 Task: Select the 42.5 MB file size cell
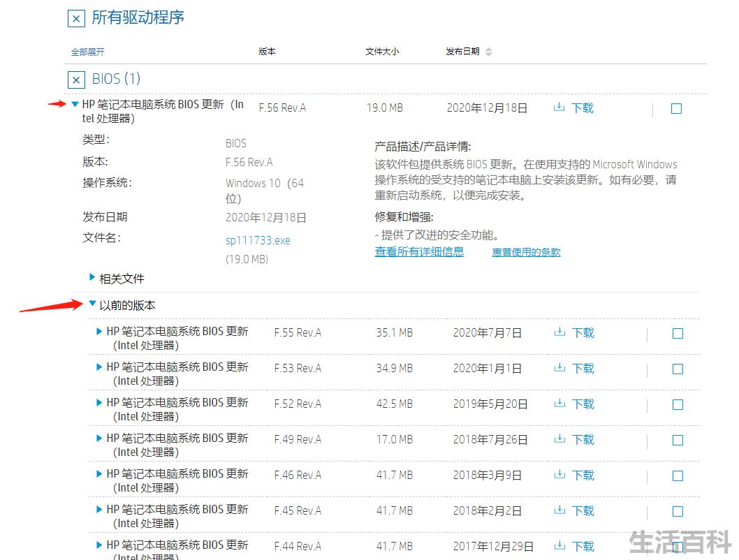(395, 404)
